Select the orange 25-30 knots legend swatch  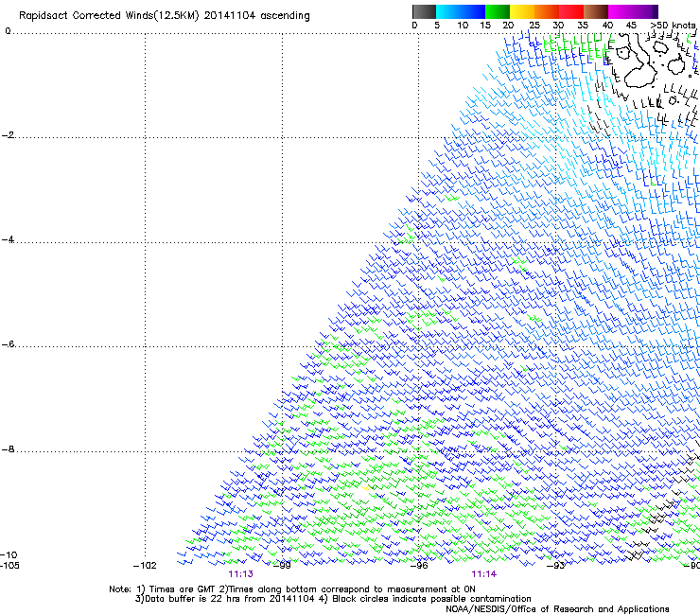[x=547, y=11]
